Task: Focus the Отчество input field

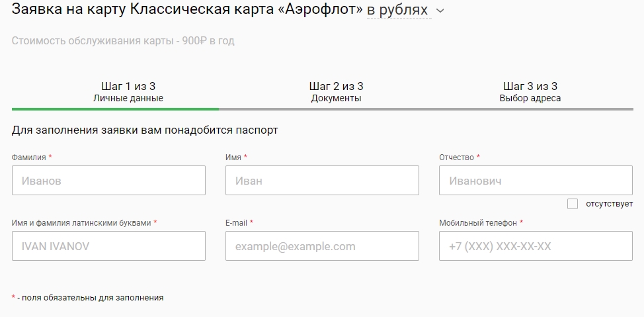Action: [536, 181]
